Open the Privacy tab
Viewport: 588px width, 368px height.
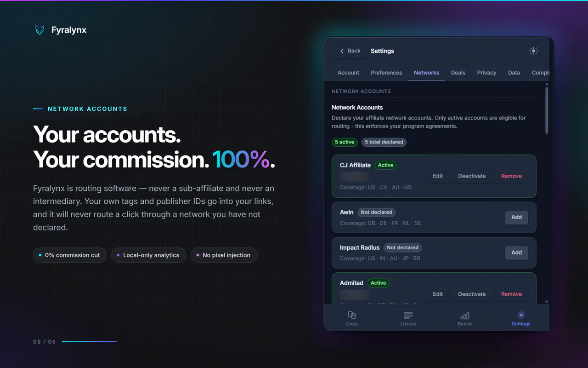tap(486, 73)
